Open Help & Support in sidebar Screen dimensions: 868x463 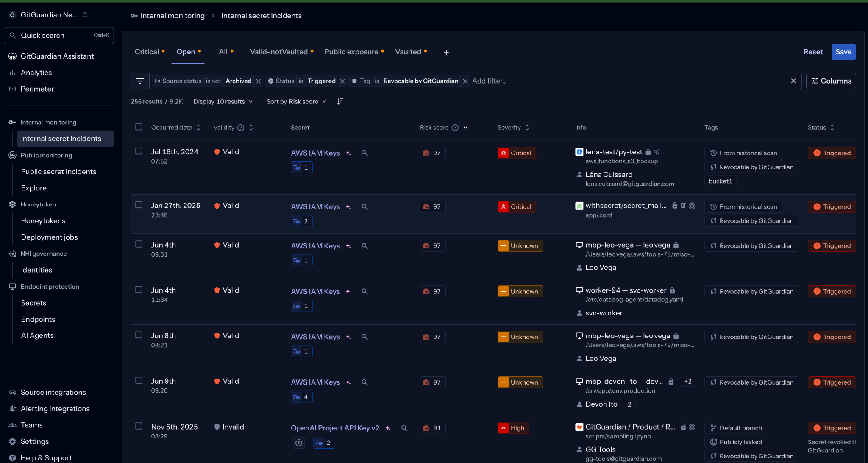[46, 458]
